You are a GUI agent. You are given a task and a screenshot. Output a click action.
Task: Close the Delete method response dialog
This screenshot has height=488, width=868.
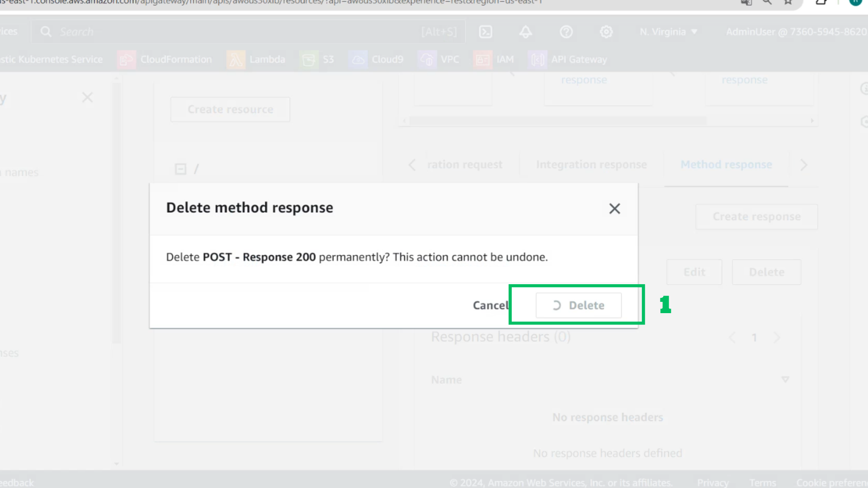point(614,208)
